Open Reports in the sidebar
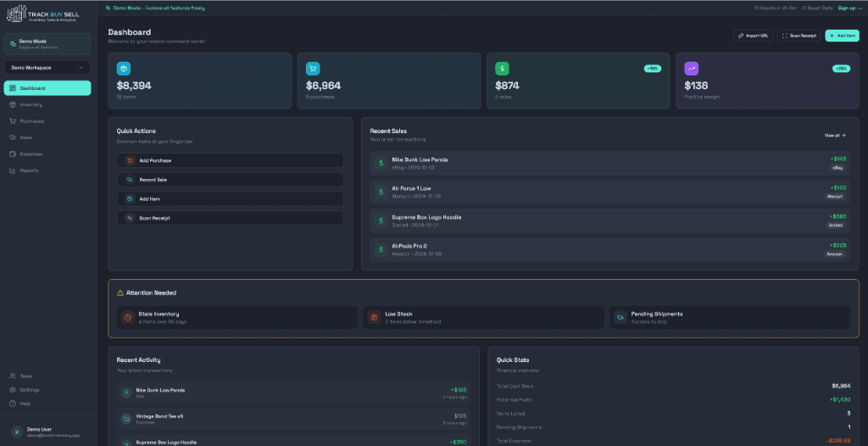 [x=47, y=170]
